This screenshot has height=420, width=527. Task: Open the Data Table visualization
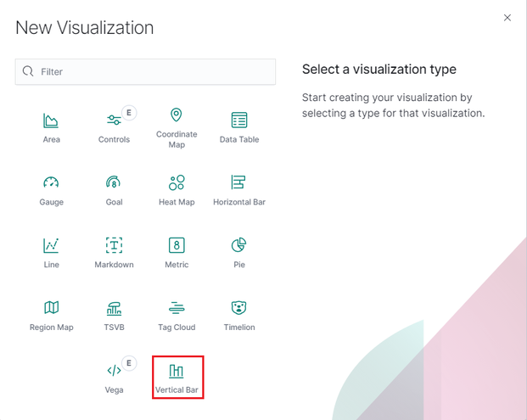tap(239, 126)
